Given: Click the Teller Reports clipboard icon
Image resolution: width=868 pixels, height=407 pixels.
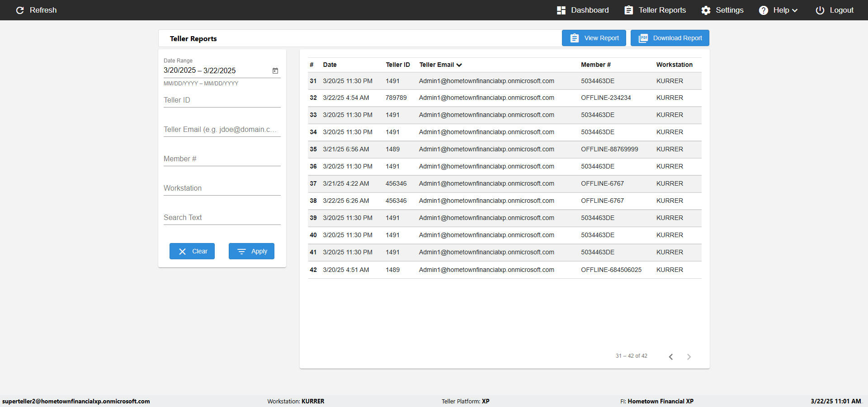Looking at the screenshot, I should [x=628, y=10].
